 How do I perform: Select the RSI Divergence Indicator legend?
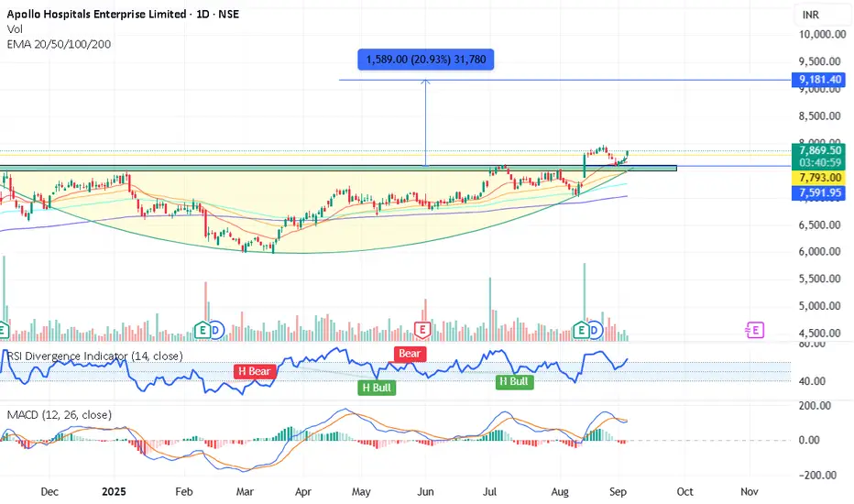[94, 356]
